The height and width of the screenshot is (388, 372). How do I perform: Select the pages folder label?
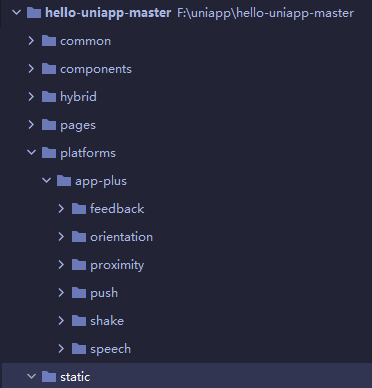[78, 126]
